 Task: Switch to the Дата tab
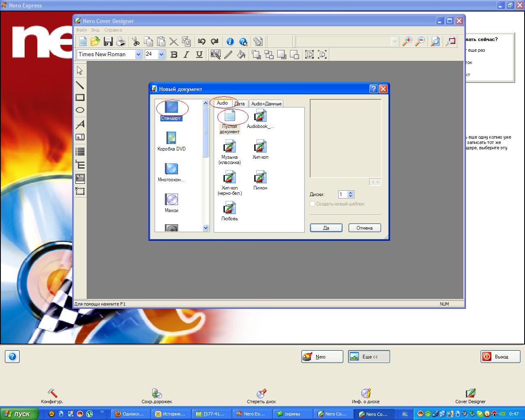240,104
